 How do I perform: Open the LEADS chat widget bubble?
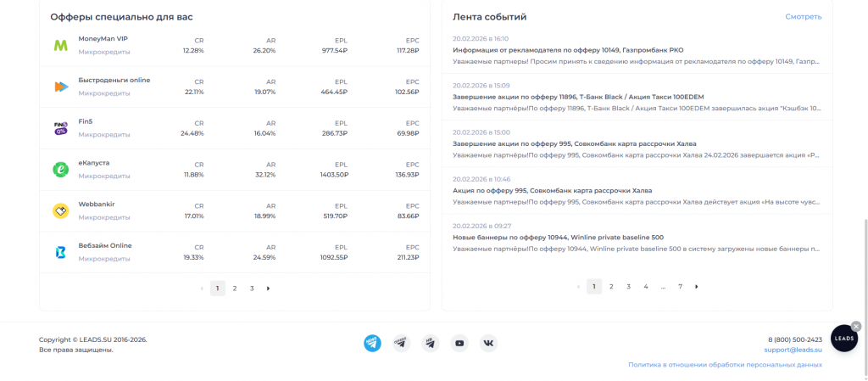844,339
